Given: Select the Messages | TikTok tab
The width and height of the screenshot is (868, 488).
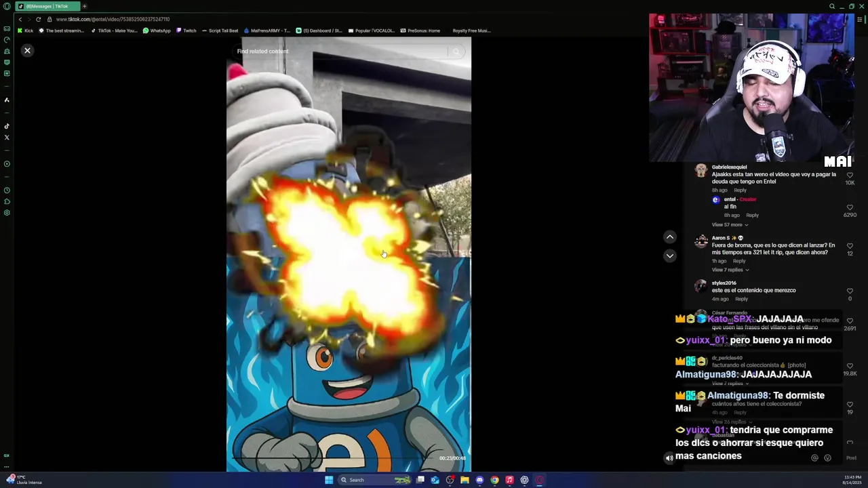Looking at the screenshot, I should pyautogui.click(x=47, y=6).
